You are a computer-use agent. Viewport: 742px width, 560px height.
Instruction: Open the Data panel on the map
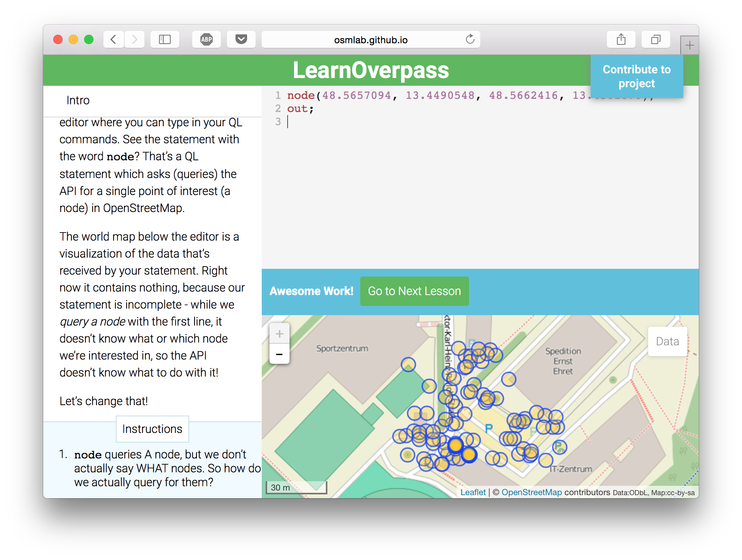pyautogui.click(x=667, y=341)
